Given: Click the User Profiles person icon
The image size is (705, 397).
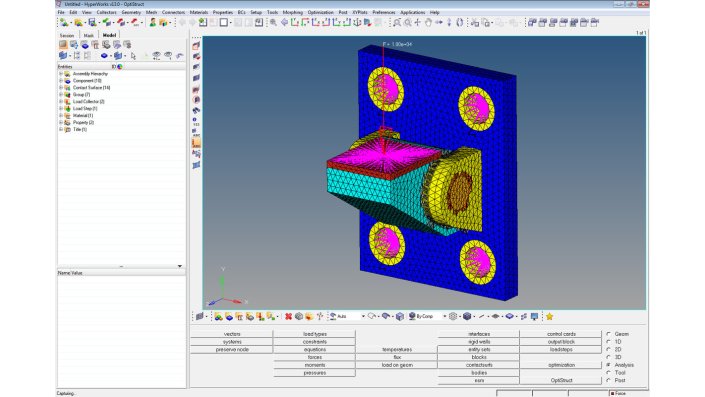Looking at the screenshot, I should point(153,22).
